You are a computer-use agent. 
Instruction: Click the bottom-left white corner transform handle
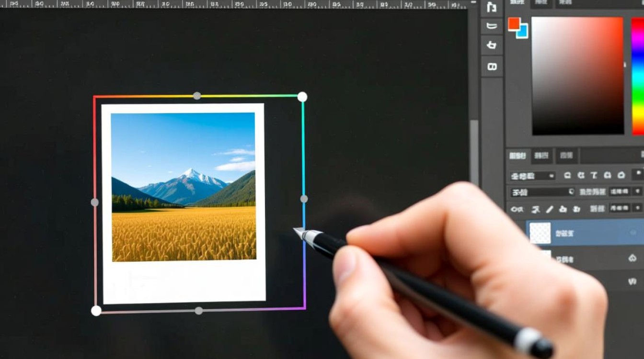point(96,311)
